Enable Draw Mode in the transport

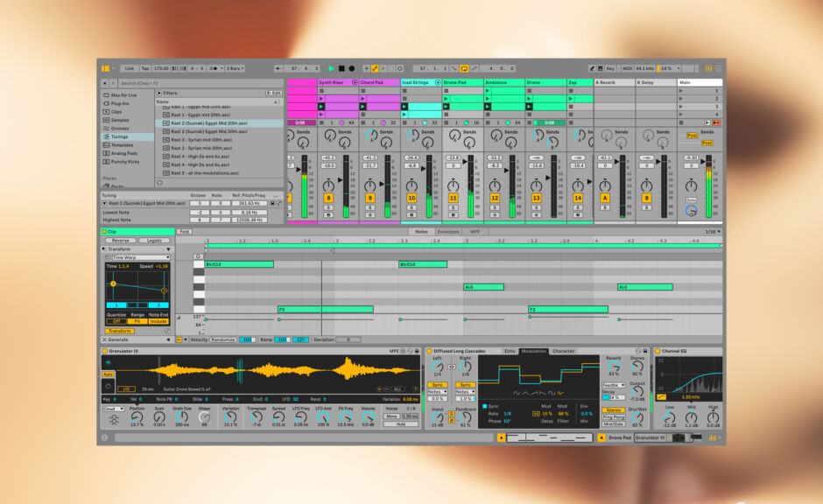pos(375,66)
